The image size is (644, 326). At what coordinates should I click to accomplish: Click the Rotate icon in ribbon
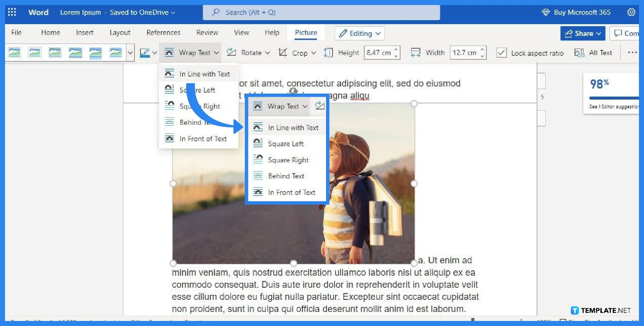pyautogui.click(x=231, y=52)
